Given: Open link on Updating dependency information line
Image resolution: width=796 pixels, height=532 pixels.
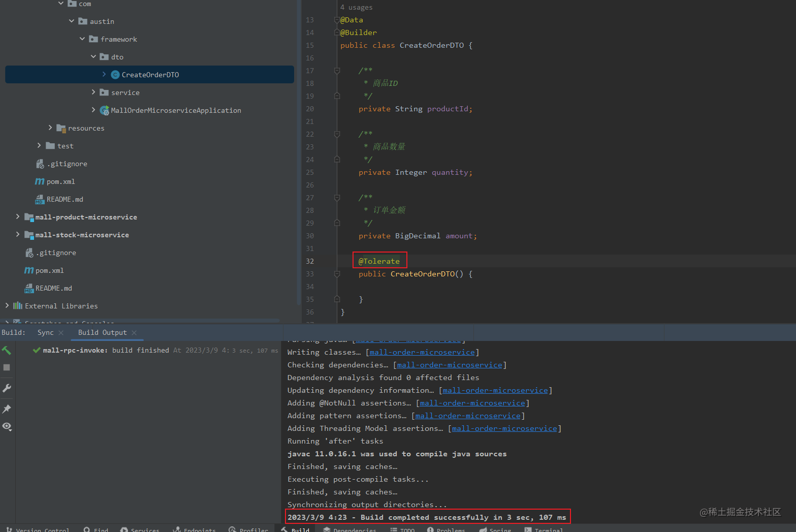Looking at the screenshot, I should [x=495, y=390].
